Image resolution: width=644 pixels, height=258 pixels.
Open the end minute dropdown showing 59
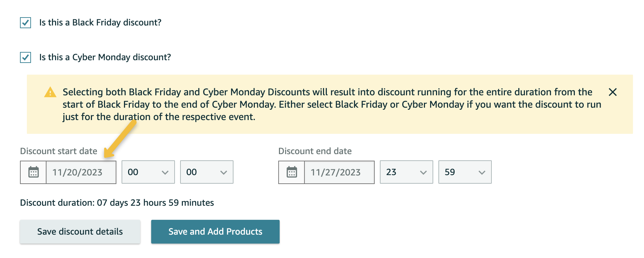click(x=465, y=172)
